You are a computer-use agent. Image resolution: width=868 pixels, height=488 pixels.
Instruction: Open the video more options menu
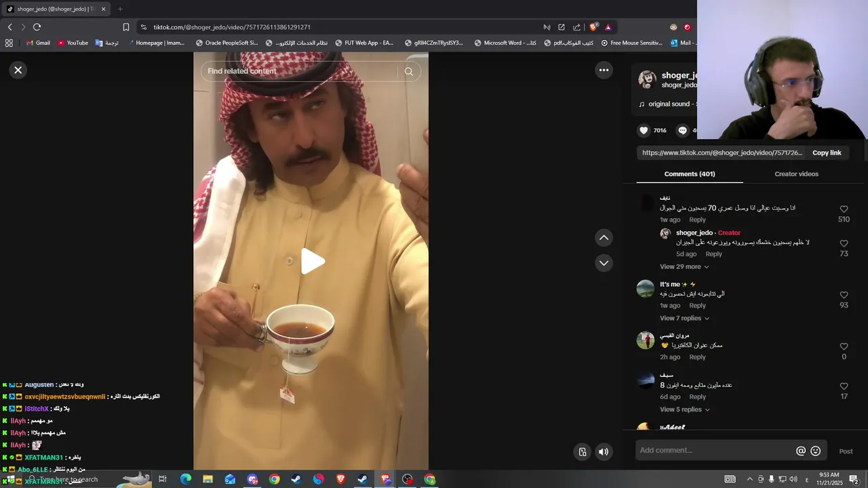point(604,70)
